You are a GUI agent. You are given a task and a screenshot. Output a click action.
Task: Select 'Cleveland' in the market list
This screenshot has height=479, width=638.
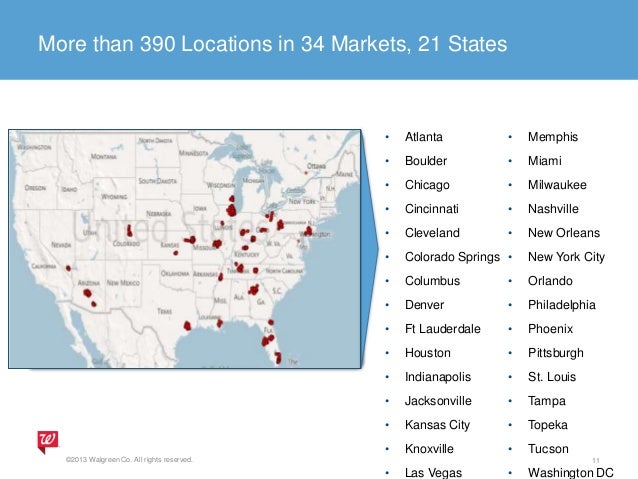point(432,233)
